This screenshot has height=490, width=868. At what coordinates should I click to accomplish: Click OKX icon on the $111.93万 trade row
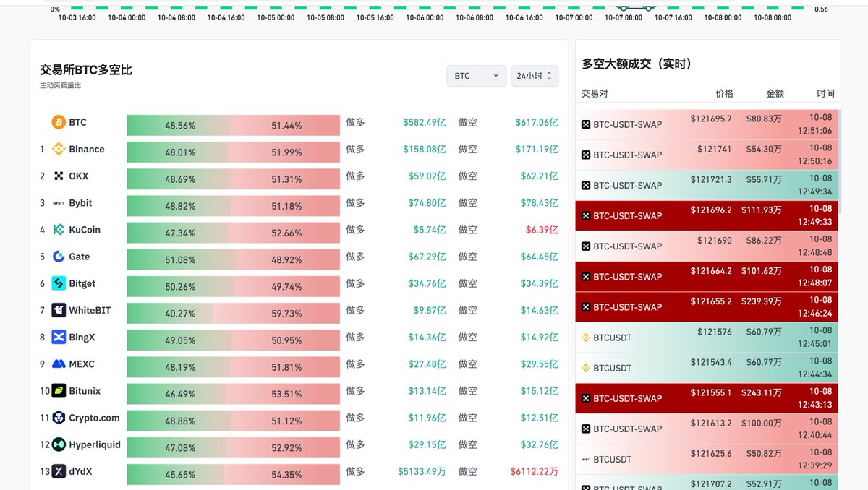tap(586, 215)
